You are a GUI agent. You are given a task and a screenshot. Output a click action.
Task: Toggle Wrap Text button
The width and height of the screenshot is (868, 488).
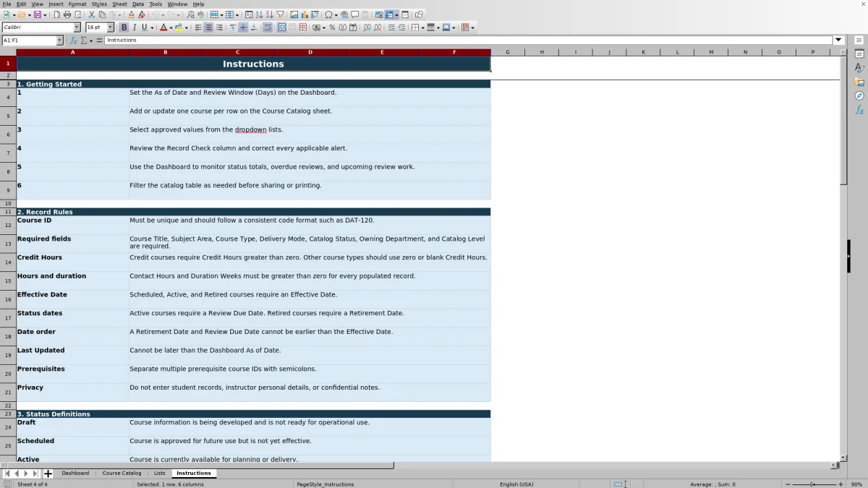[x=268, y=27]
